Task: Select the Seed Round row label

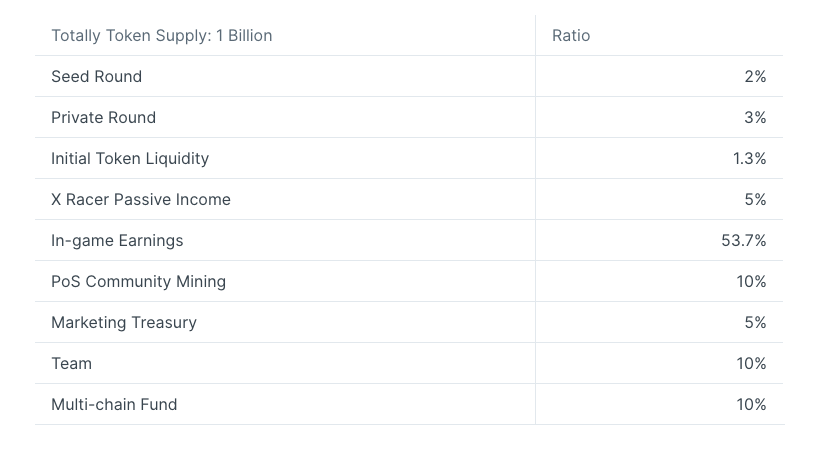Action: pos(97,77)
